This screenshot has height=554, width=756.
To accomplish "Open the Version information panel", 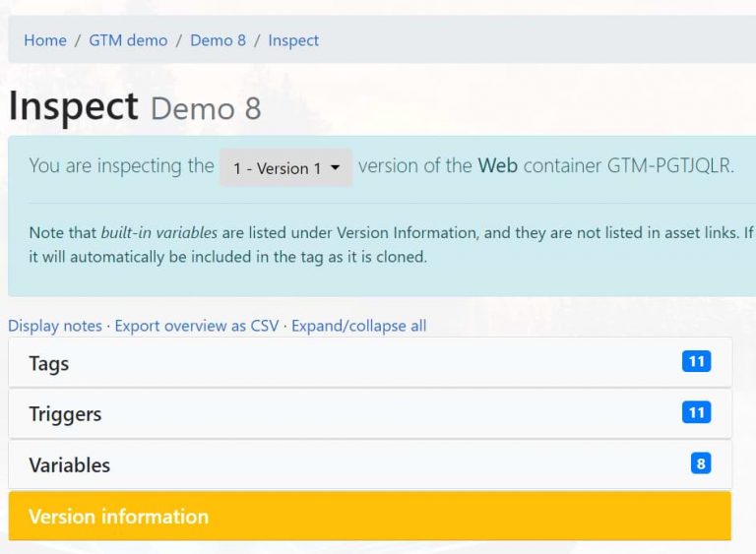I will point(118,517).
